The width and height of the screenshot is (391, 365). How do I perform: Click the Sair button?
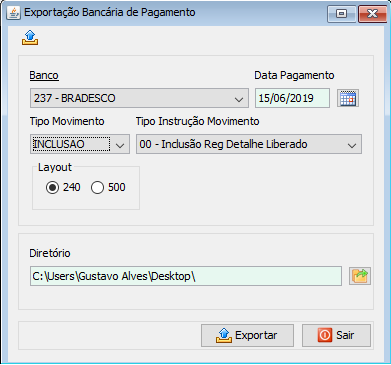coord(336,335)
